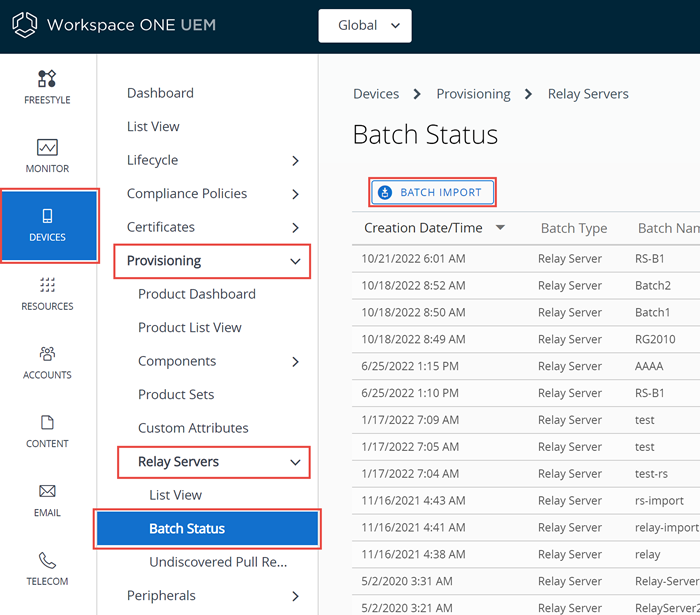Open the Freestyle section icon
Image resolution: width=700 pixels, height=615 pixels.
pyautogui.click(x=47, y=79)
